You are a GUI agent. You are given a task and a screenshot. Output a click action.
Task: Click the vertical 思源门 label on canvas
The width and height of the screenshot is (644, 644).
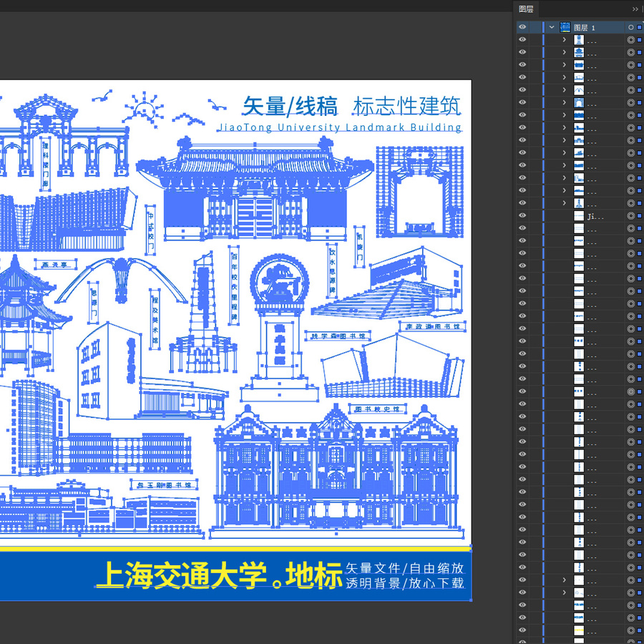coord(94,303)
